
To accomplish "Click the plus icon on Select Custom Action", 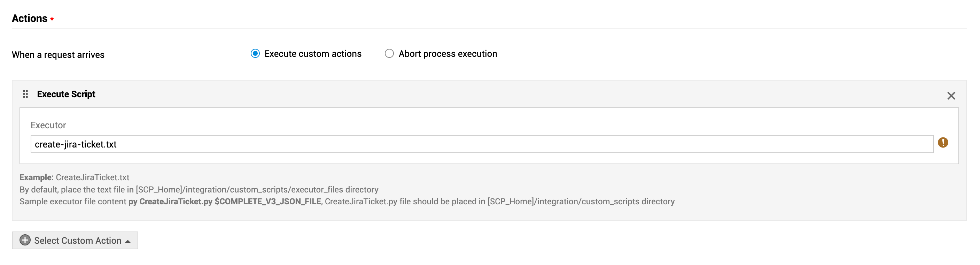I will [x=25, y=240].
